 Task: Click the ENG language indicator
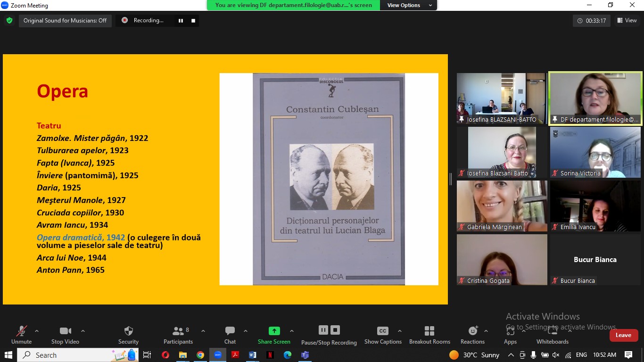(581, 355)
